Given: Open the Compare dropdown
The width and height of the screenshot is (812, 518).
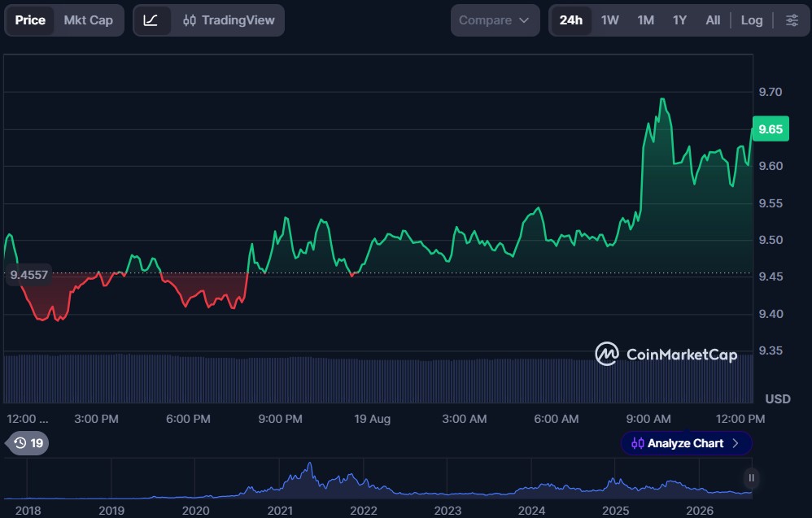Looking at the screenshot, I should [x=495, y=20].
